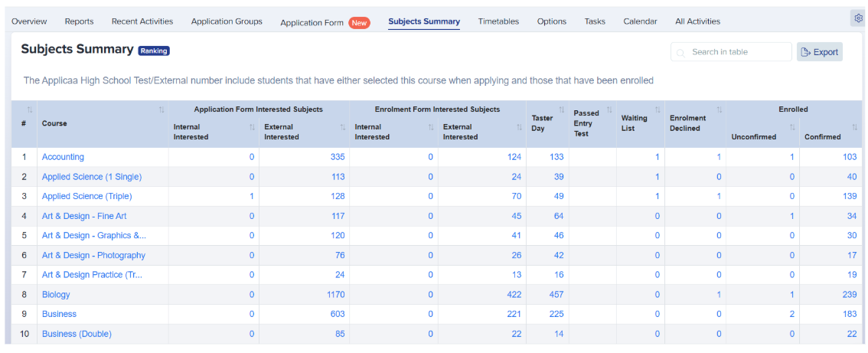
Task: Open Business external interested count 603
Action: click(x=336, y=314)
